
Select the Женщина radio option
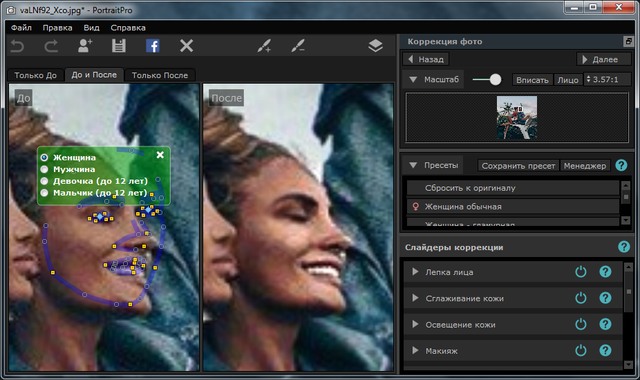click(x=44, y=158)
